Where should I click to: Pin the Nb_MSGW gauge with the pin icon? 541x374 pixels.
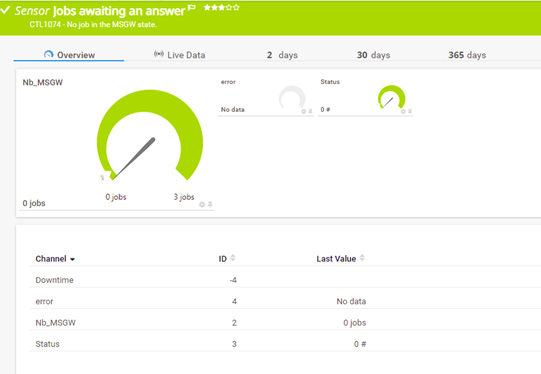pyautogui.click(x=210, y=204)
